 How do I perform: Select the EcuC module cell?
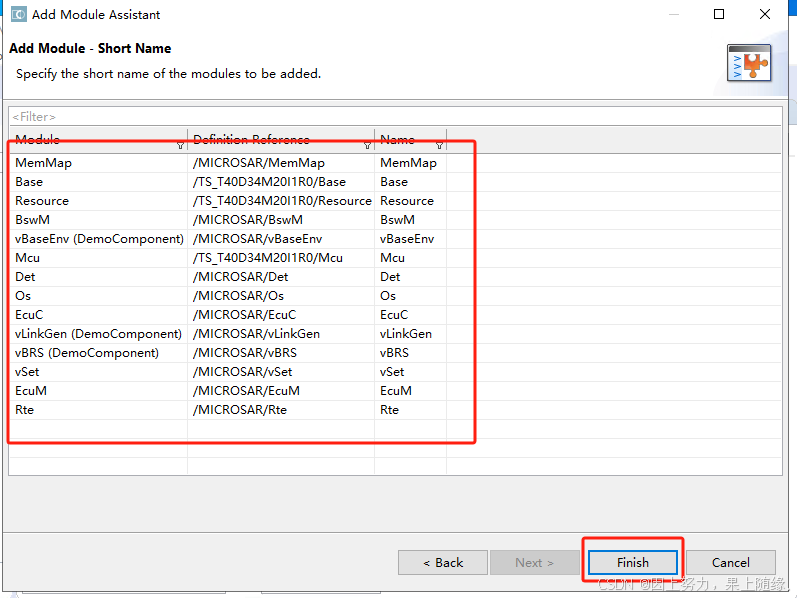pyautogui.click(x=98, y=315)
